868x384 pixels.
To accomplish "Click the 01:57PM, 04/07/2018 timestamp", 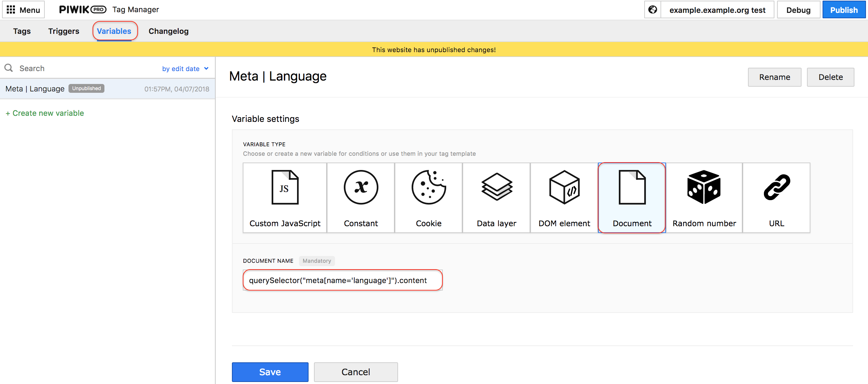I will (x=177, y=89).
